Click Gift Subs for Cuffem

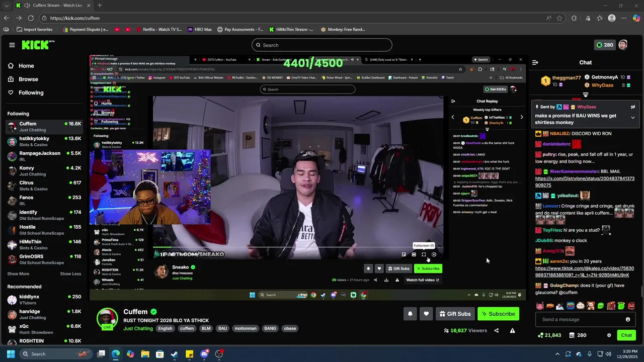coord(455,314)
